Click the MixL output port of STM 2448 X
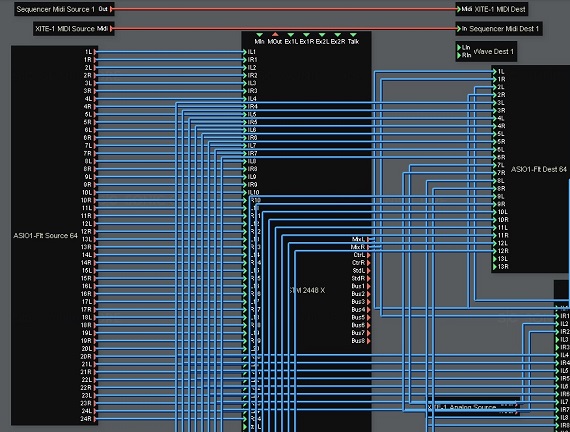The width and height of the screenshot is (570, 432). [x=368, y=239]
